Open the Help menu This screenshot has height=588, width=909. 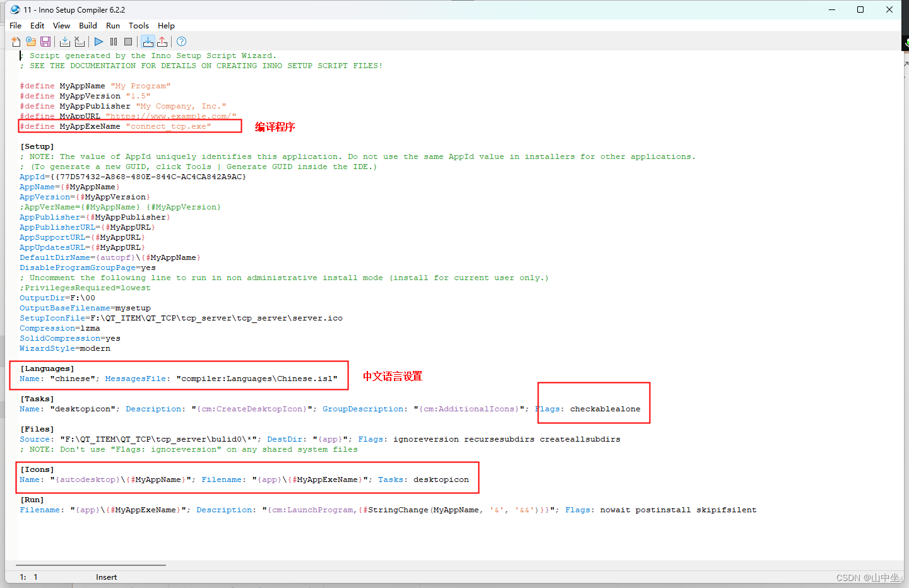tap(166, 25)
